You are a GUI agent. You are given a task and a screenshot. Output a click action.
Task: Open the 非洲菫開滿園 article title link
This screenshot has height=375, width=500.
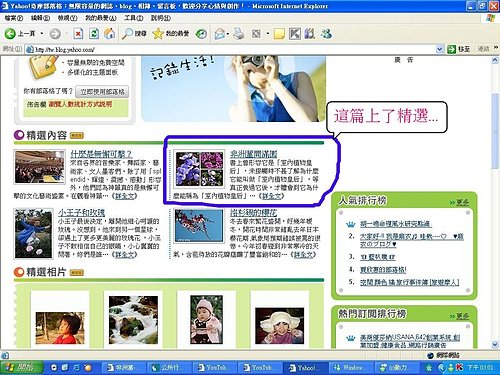[x=253, y=154]
